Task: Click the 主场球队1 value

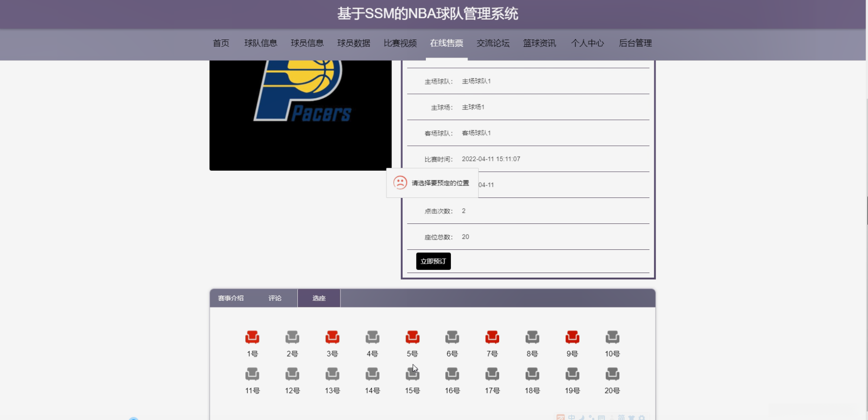Action: (476, 81)
